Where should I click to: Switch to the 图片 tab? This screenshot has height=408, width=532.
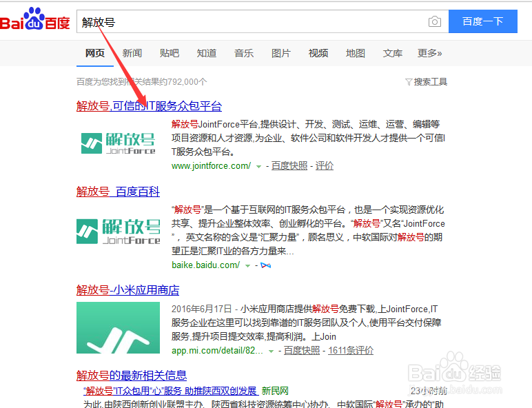(281, 53)
